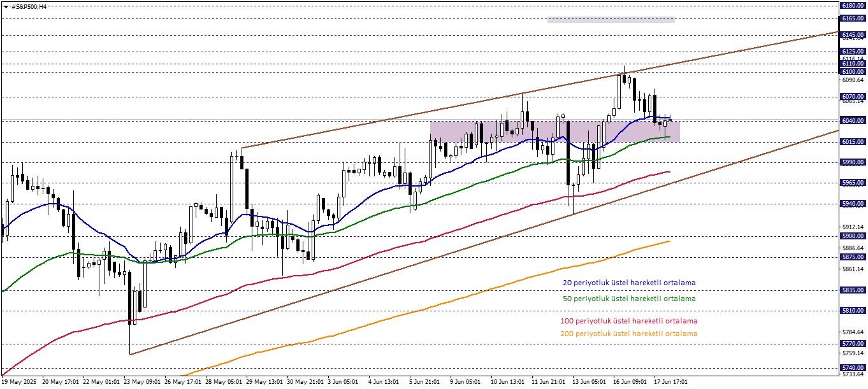Click the 5912.14 price scale value
868x389 pixels.
click(853, 227)
